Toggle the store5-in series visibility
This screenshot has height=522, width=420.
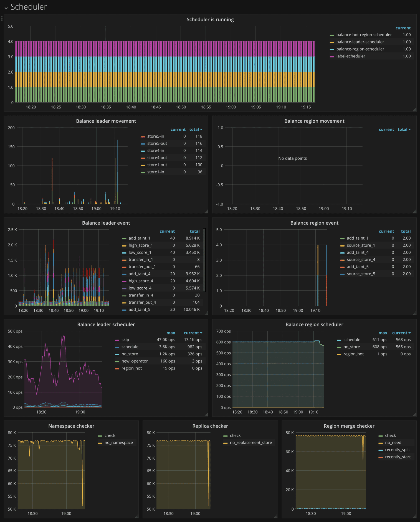(155, 136)
